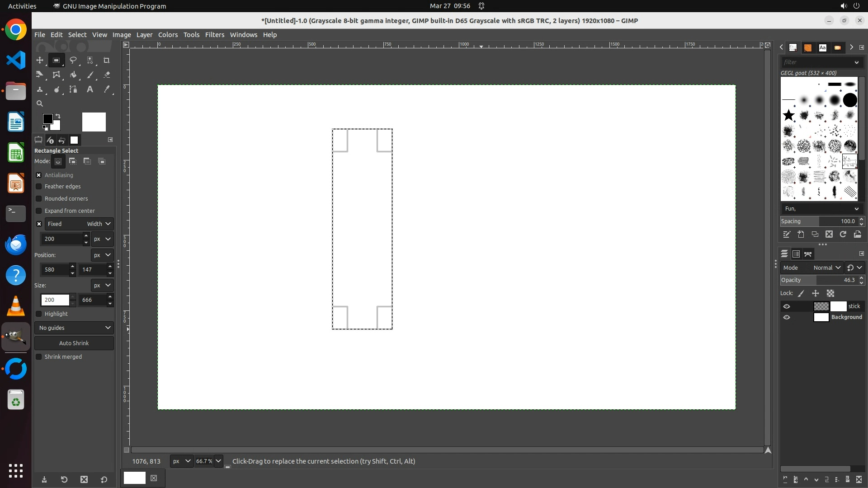Viewport: 868px width, 488px height.
Task: Open the Filters menu
Action: [214, 35]
